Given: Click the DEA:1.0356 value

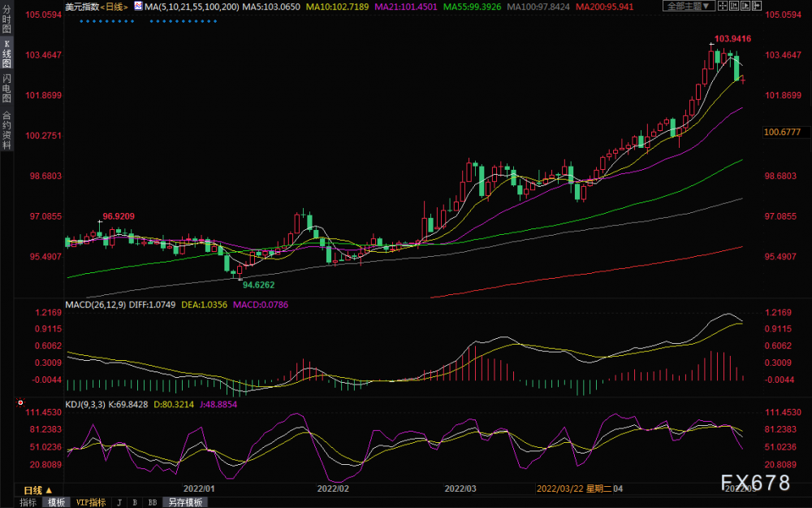Looking at the screenshot, I should [204, 305].
